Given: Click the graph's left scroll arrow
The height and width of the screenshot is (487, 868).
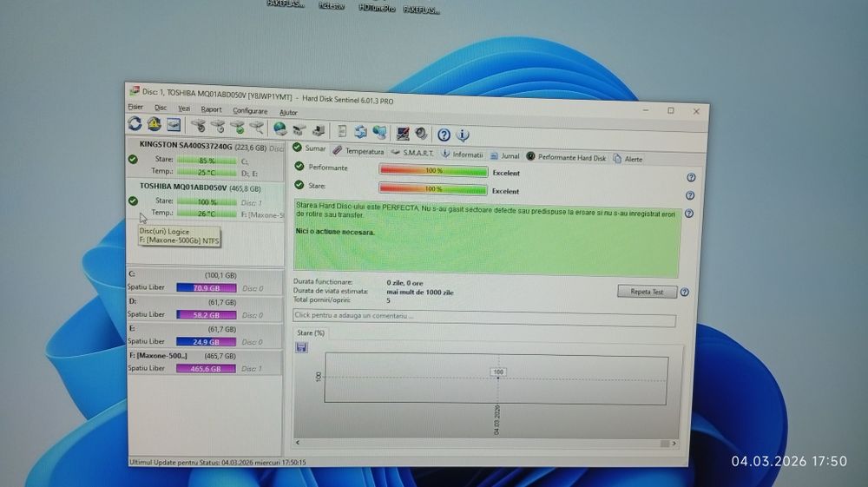Looking at the screenshot, I should tap(298, 442).
